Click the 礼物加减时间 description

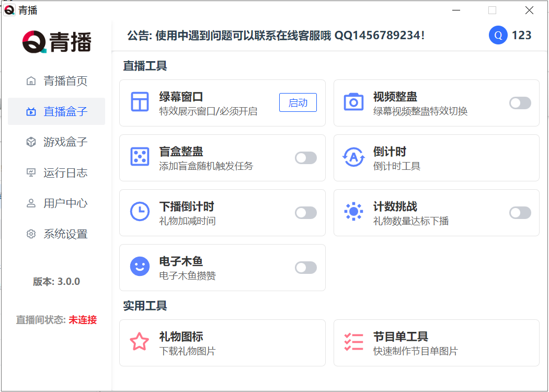tap(187, 221)
